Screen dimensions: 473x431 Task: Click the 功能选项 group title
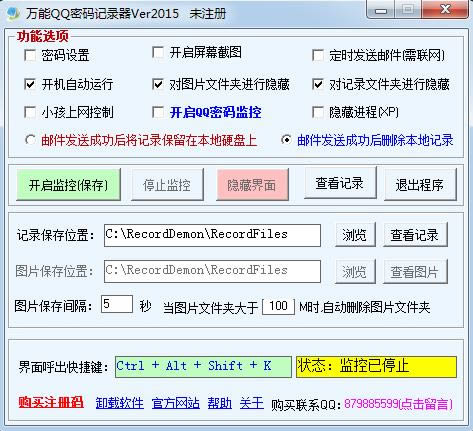(x=43, y=36)
